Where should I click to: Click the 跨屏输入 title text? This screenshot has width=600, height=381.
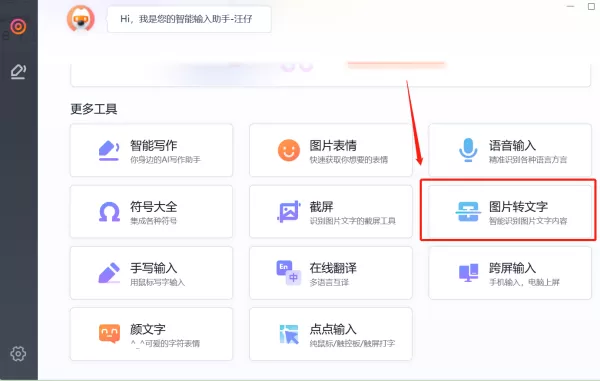click(512, 268)
